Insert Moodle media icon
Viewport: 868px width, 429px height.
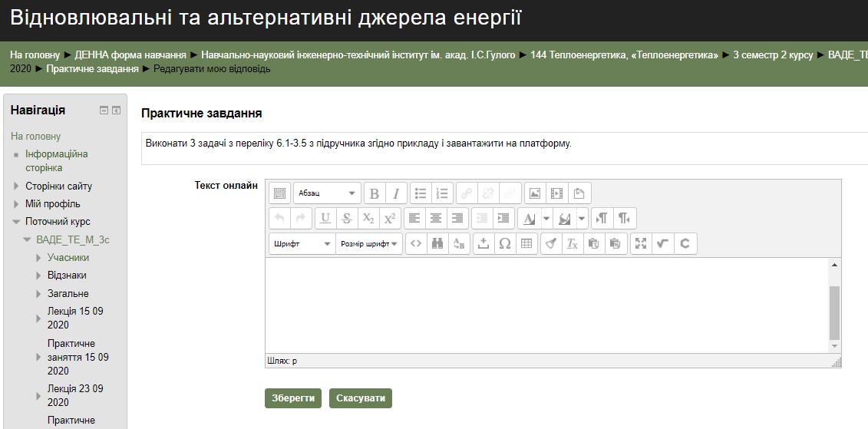(556, 193)
